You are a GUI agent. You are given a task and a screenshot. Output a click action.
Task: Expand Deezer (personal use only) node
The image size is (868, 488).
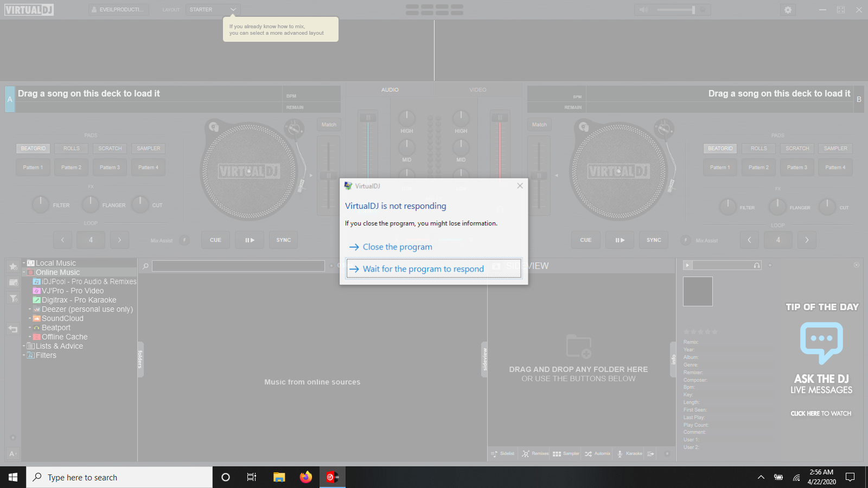pos(30,309)
